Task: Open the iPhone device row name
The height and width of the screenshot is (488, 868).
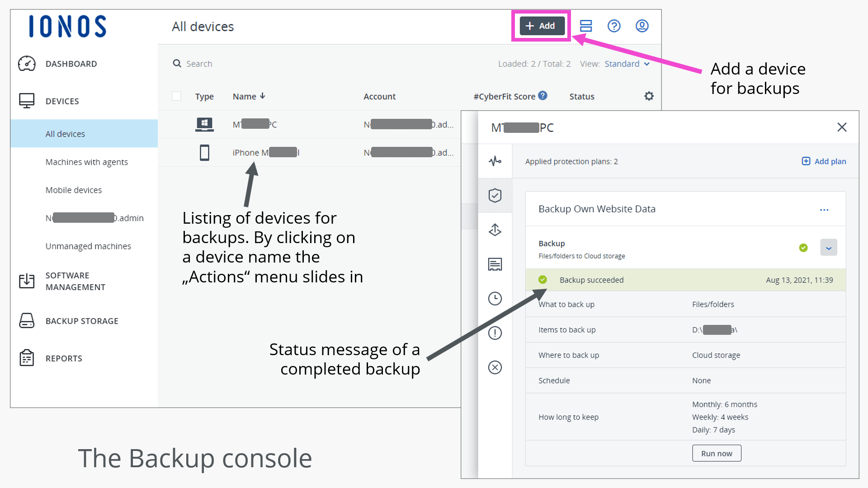Action: 266,153
